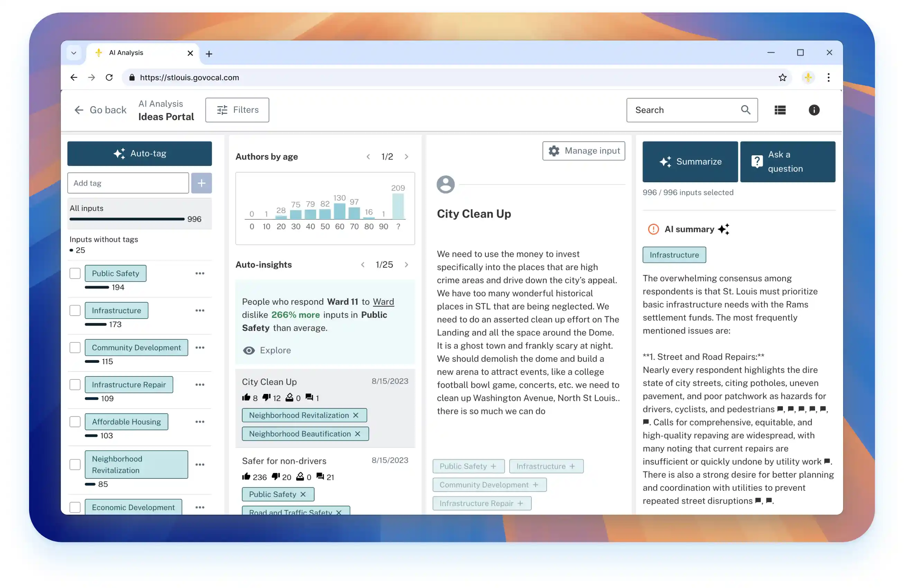Select the Community Development checkbox
This screenshot has width=904, height=588.
click(x=75, y=348)
